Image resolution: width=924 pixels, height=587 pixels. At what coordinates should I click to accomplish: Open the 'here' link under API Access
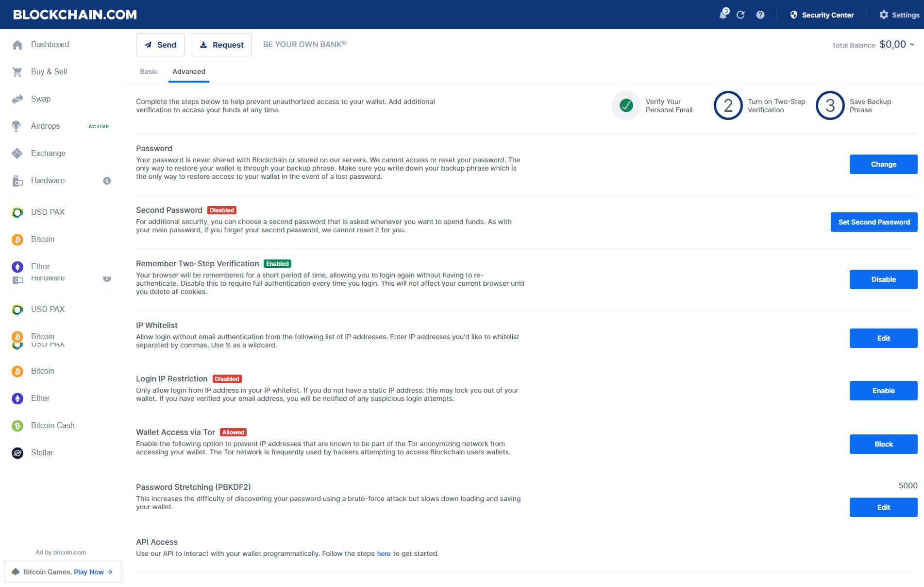pos(384,553)
